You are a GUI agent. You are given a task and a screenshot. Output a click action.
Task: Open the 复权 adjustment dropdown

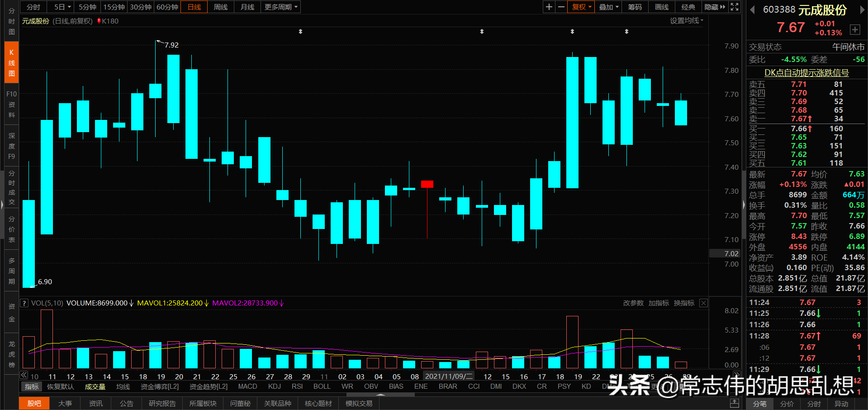[x=580, y=7]
